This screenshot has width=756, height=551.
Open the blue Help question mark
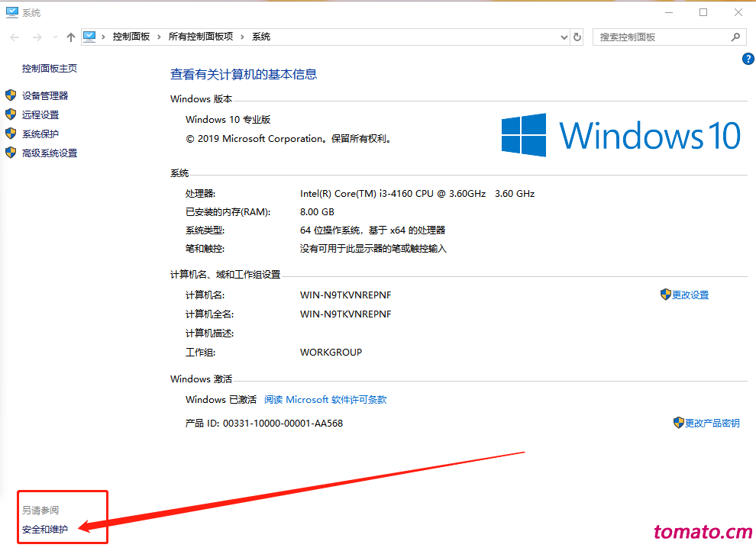(x=748, y=59)
